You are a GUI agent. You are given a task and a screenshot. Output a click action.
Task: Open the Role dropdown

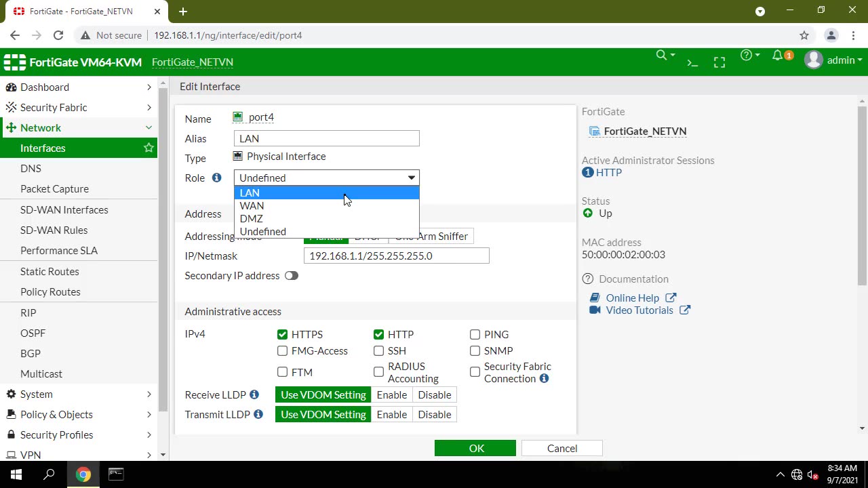tap(327, 178)
